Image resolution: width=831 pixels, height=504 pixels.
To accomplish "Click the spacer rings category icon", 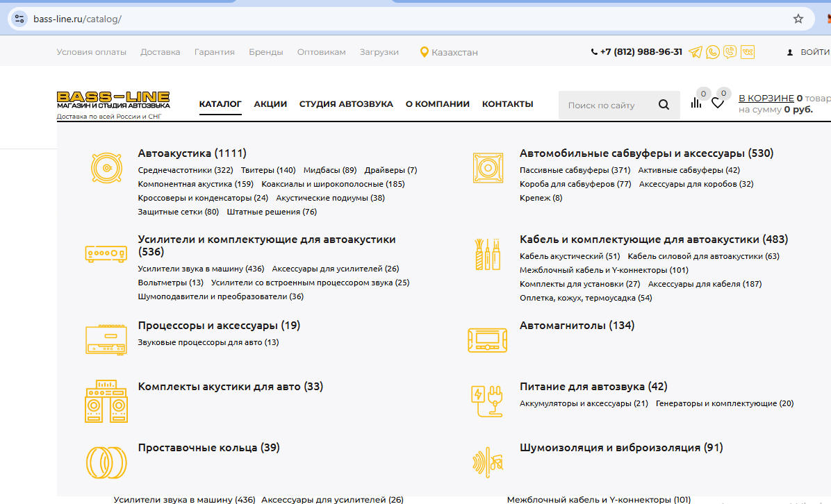I will click(x=106, y=462).
